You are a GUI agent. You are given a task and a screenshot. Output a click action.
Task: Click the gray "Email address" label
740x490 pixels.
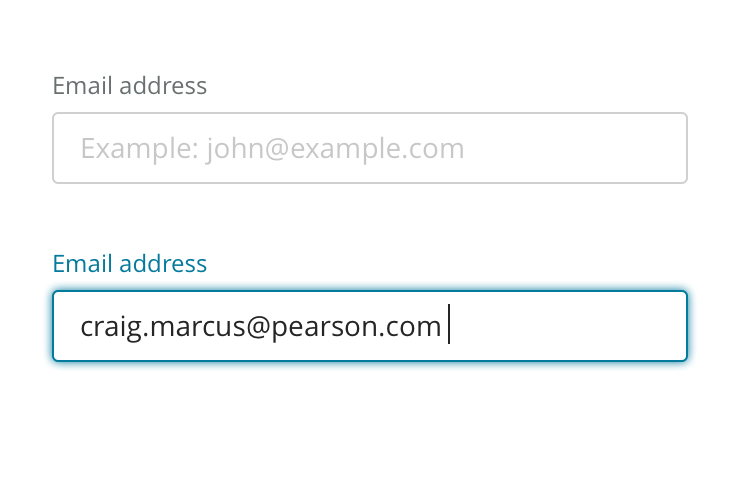click(x=130, y=86)
